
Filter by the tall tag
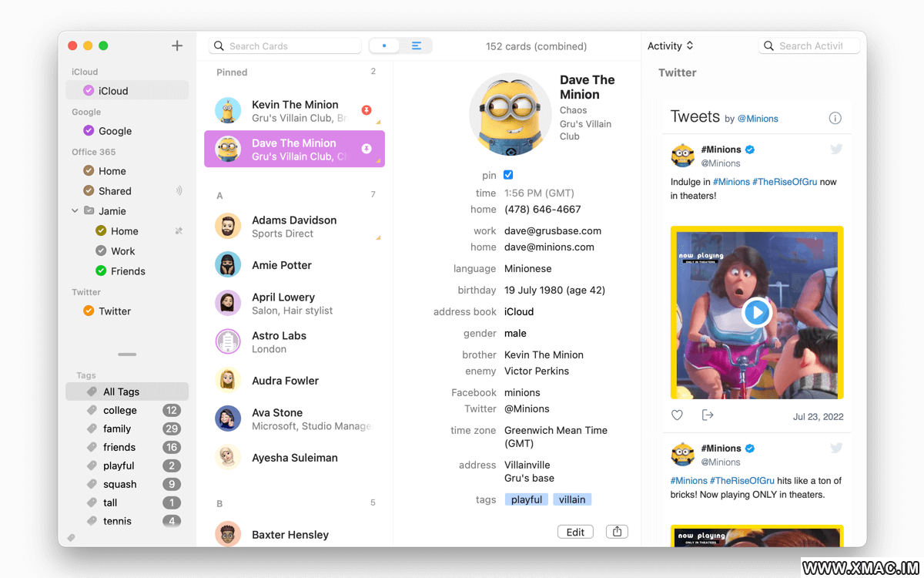click(127, 502)
